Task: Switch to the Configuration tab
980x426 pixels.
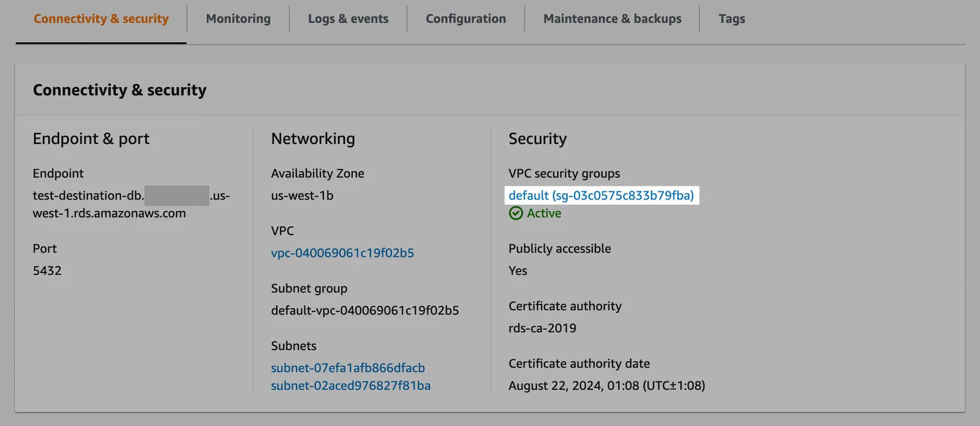Action: (466, 19)
